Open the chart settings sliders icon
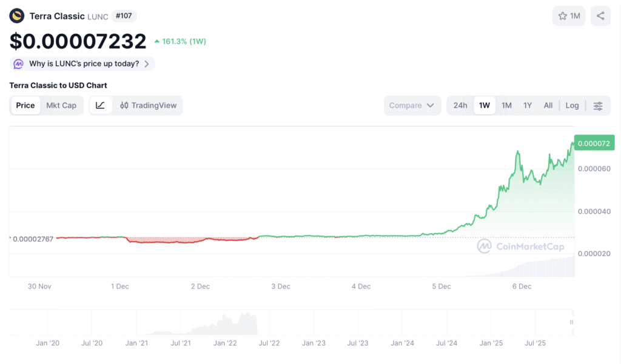The width and height of the screenshot is (621, 364). (597, 105)
